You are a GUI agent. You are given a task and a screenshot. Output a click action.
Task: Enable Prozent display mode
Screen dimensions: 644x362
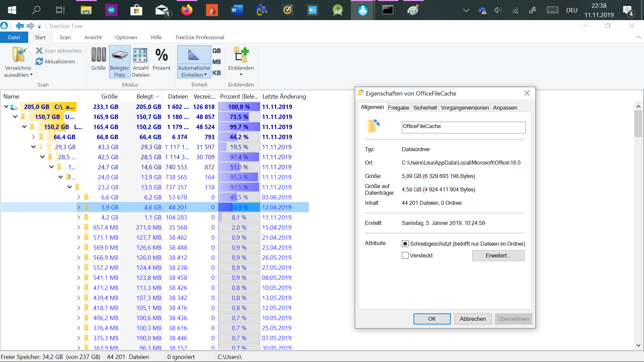point(162,55)
